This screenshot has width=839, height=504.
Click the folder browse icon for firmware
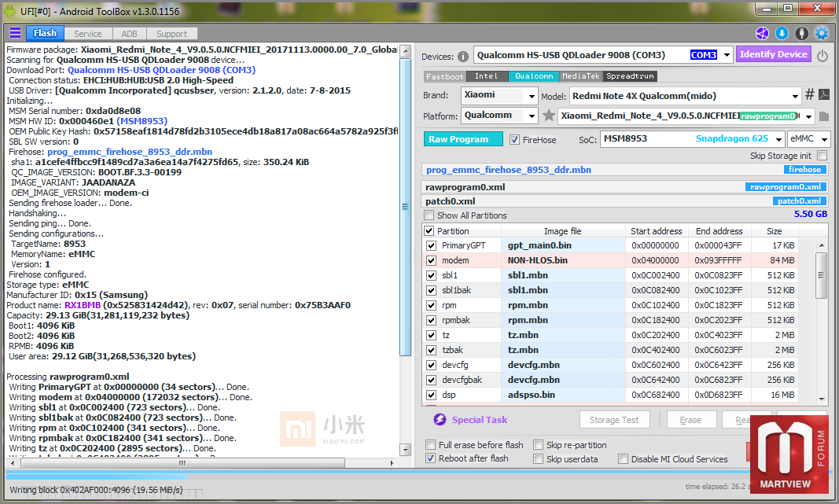[823, 116]
